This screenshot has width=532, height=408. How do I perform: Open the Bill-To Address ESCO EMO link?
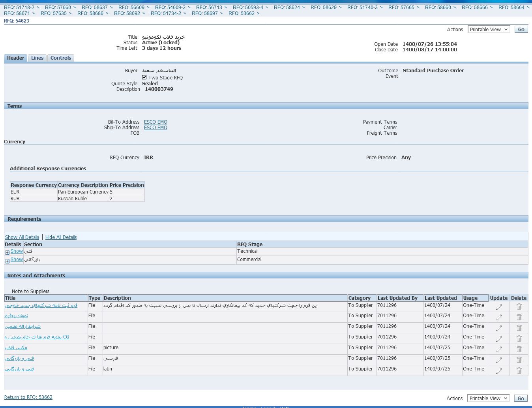click(x=155, y=122)
